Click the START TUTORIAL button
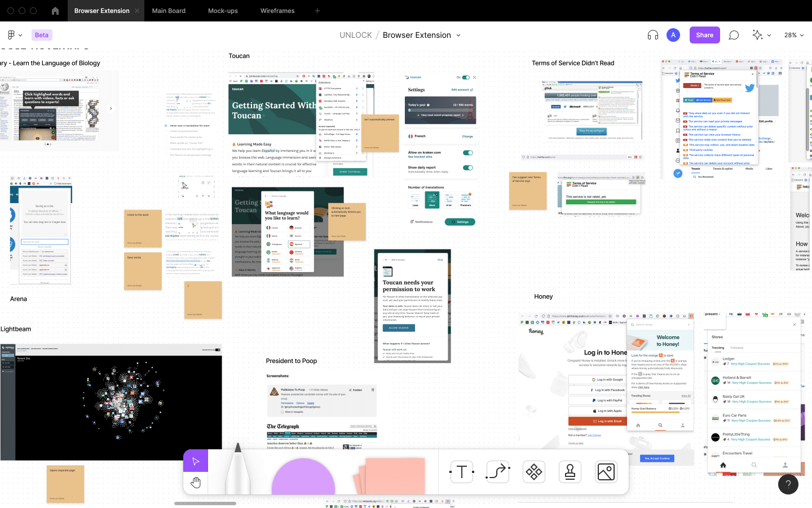The image size is (812, 508). [350, 172]
